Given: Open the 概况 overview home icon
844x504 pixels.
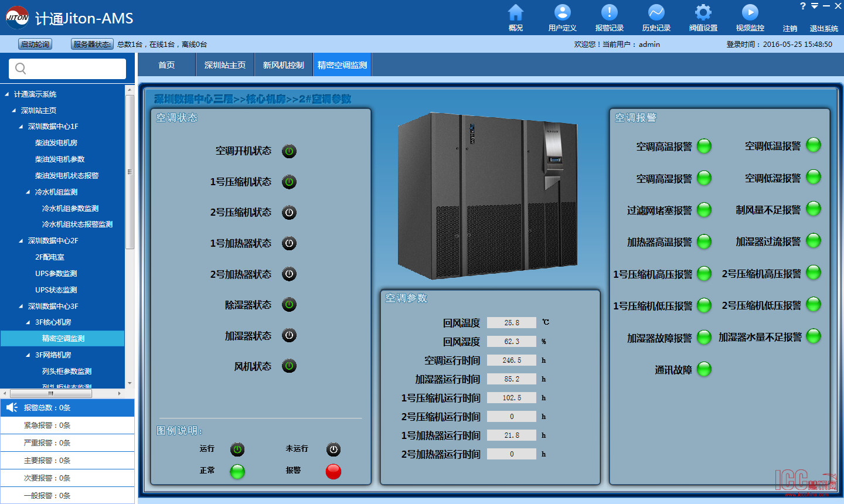Looking at the screenshot, I should point(515,12).
